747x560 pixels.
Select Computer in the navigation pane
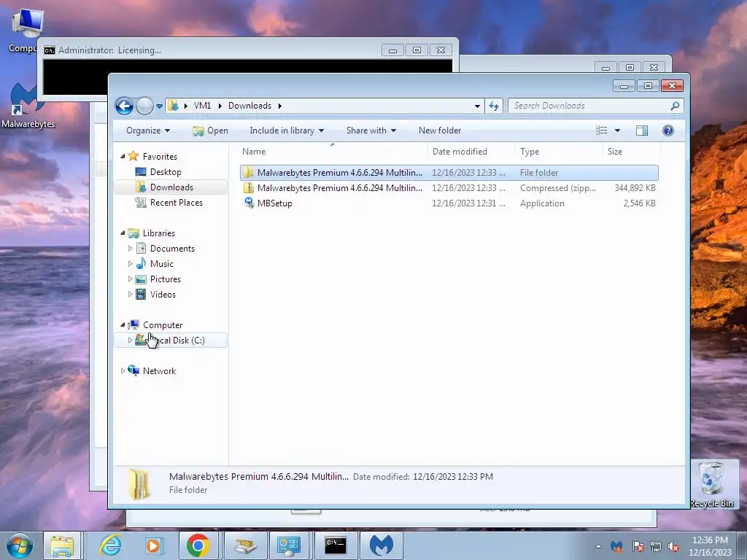[163, 324]
